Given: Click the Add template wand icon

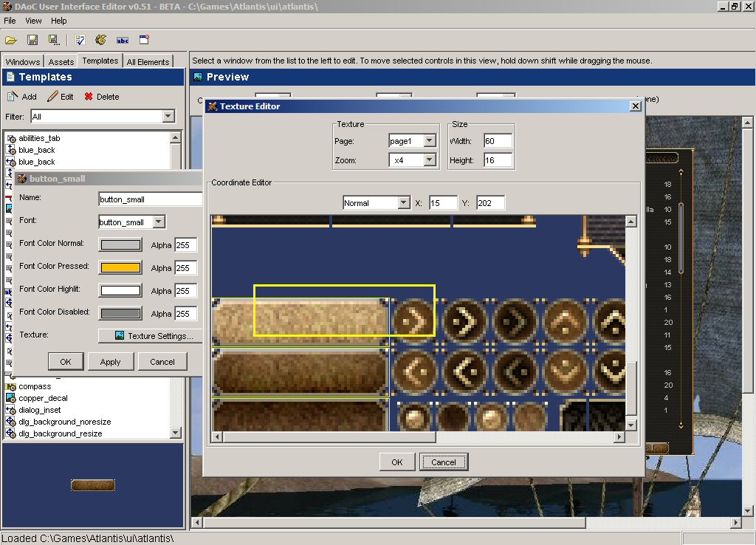Looking at the screenshot, I should [13, 96].
